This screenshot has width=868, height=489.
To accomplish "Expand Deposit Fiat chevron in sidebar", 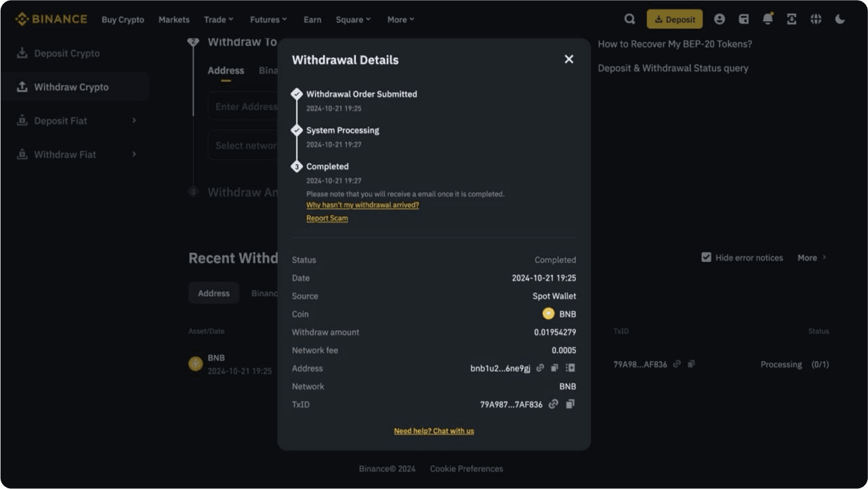I will pos(134,120).
